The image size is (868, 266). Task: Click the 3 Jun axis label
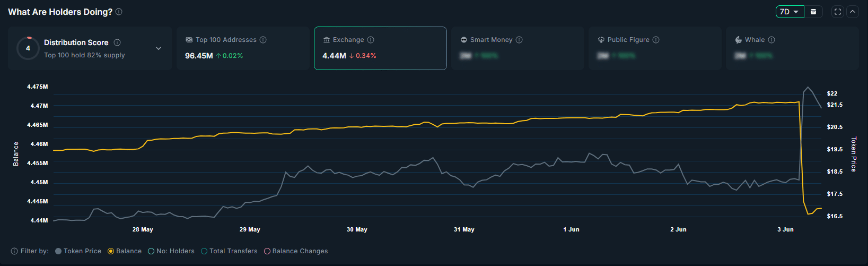tap(785, 229)
